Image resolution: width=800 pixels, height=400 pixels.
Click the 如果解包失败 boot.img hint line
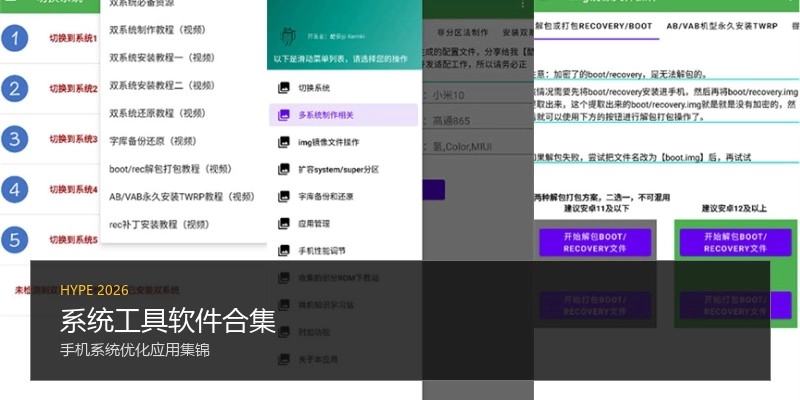coord(643,158)
